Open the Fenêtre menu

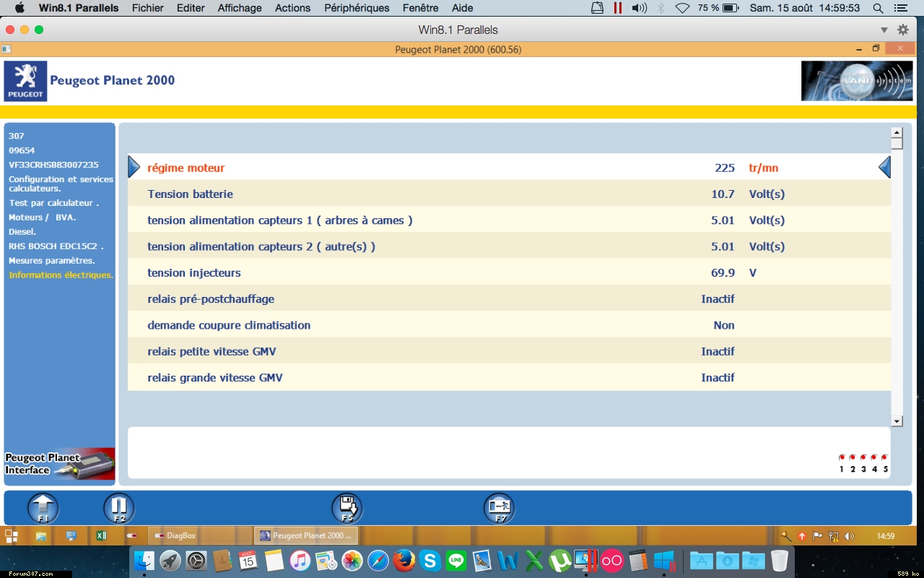point(420,8)
